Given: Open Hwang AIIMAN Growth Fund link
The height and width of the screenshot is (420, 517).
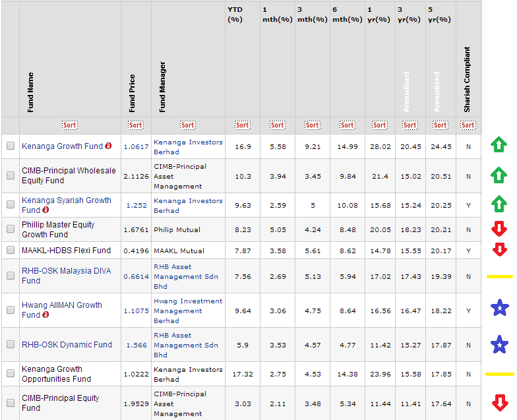Looking at the screenshot, I should click(62, 310).
